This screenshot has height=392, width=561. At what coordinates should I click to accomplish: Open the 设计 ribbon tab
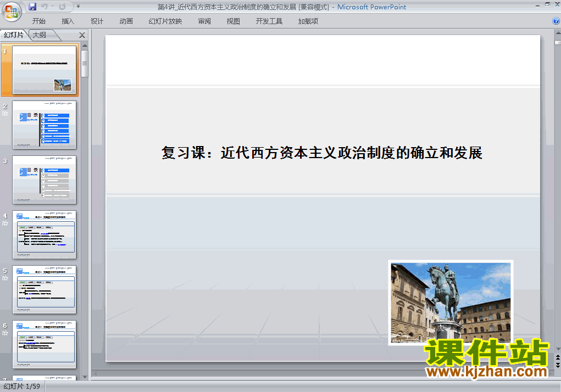(x=97, y=21)
